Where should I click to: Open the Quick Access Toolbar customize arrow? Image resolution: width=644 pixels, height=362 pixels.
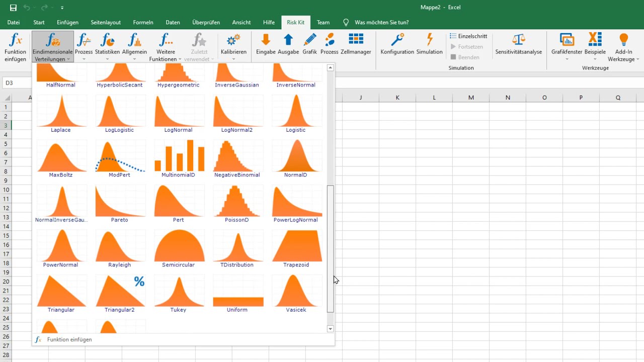(62, 8)
